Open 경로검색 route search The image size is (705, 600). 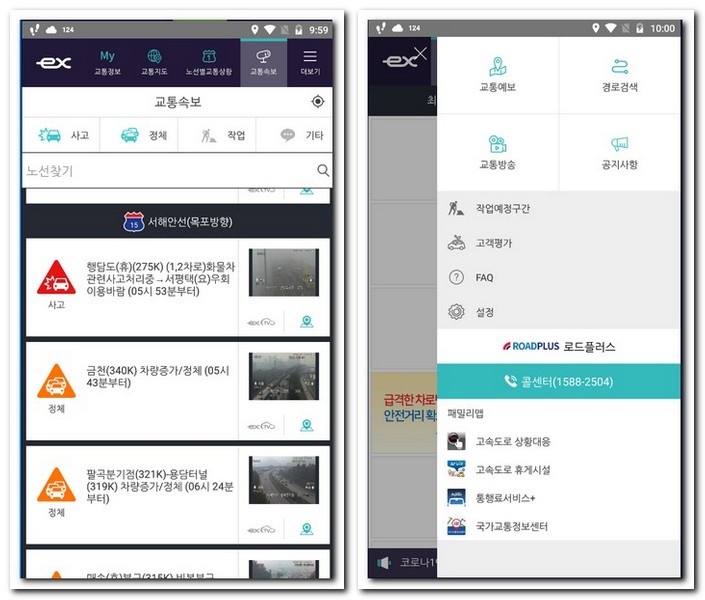[620, 75]
